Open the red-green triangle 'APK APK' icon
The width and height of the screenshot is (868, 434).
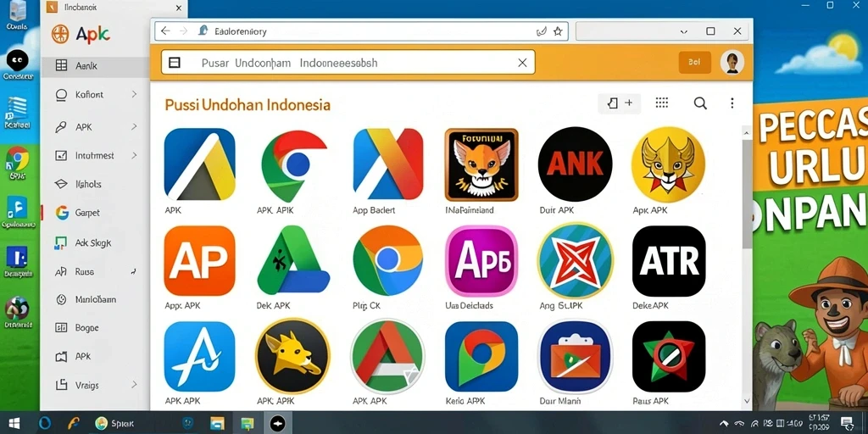[387, 357]
